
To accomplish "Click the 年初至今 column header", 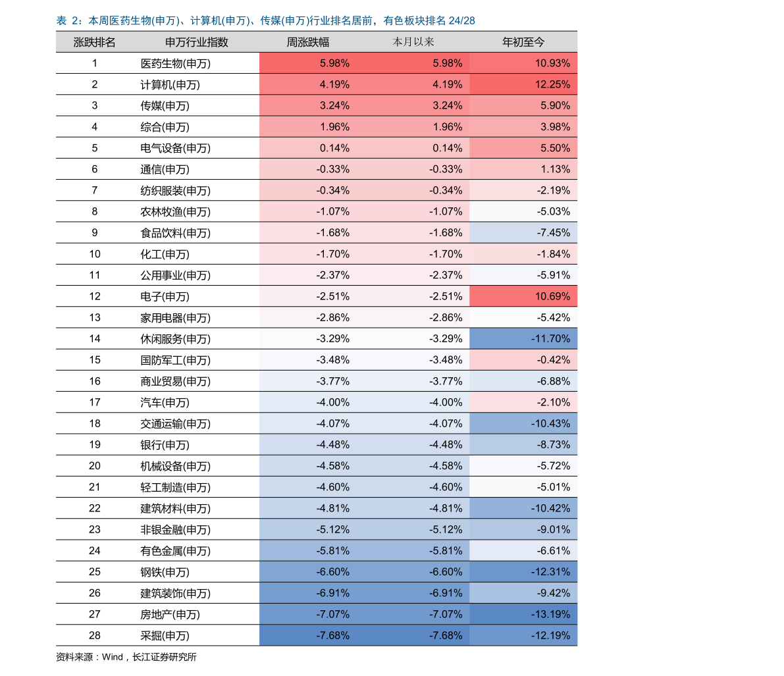I will [x=523, y=42].
